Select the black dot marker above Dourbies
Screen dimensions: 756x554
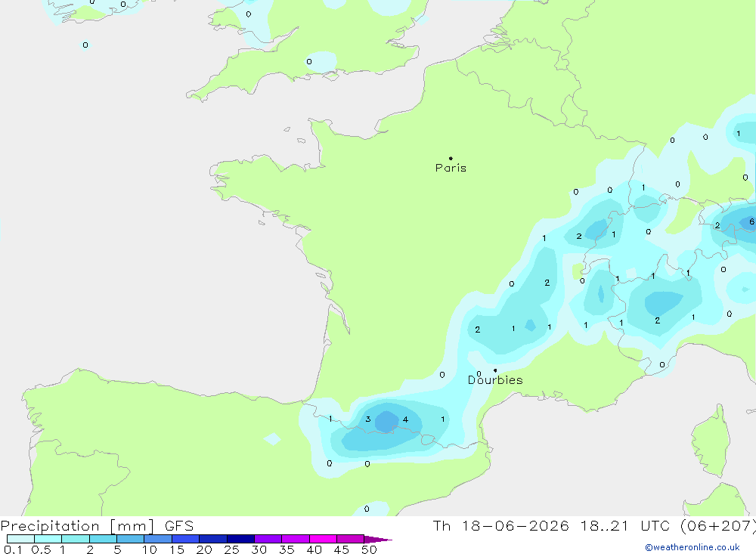click(495, 370)
